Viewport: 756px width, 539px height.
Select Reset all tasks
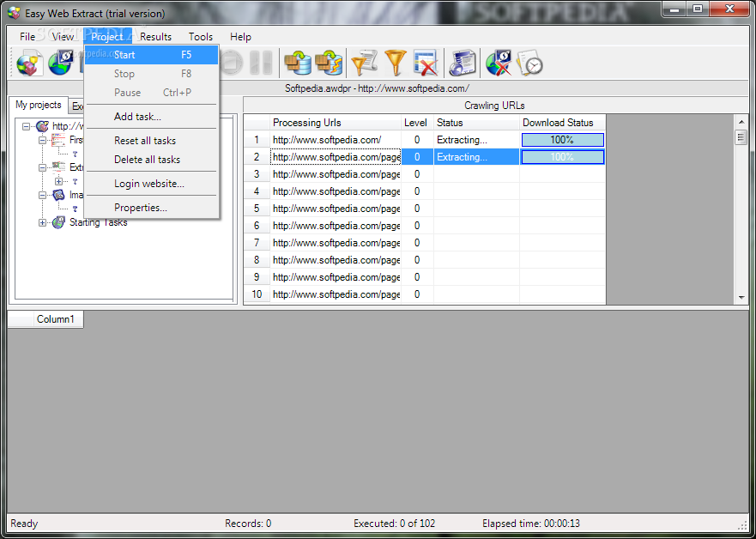pyautogui.click(x=151, y=141)
